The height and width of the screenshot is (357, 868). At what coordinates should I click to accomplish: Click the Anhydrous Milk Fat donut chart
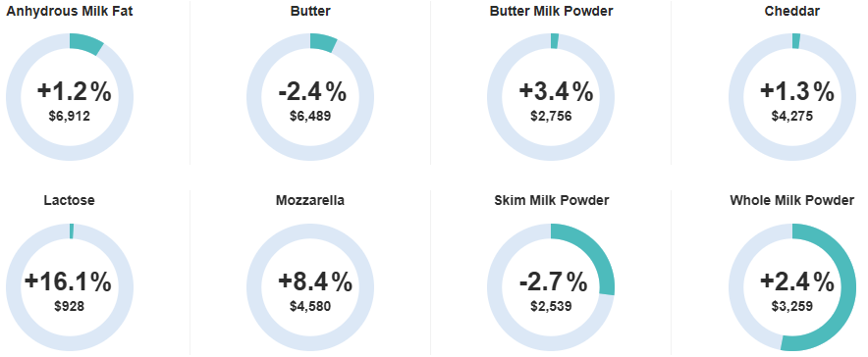pos(70,97)
